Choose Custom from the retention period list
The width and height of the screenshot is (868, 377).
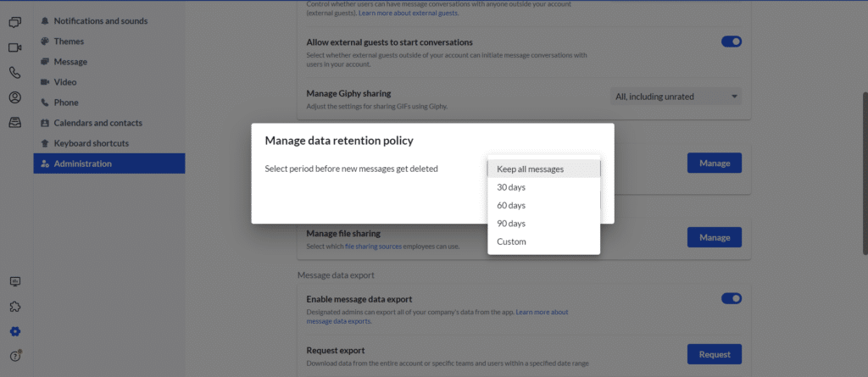pos(511,241)
